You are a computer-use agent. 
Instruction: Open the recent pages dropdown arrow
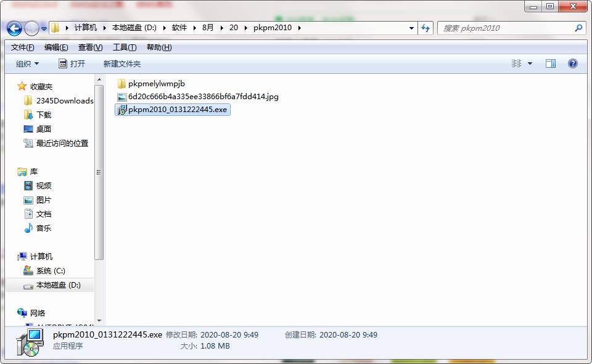point(44,28)
